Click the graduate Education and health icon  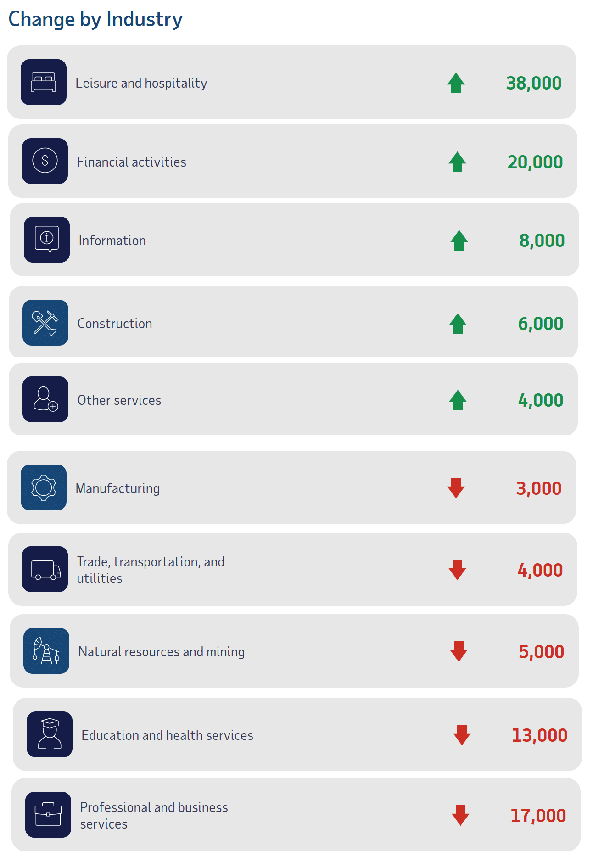click(x=50, y=734)
